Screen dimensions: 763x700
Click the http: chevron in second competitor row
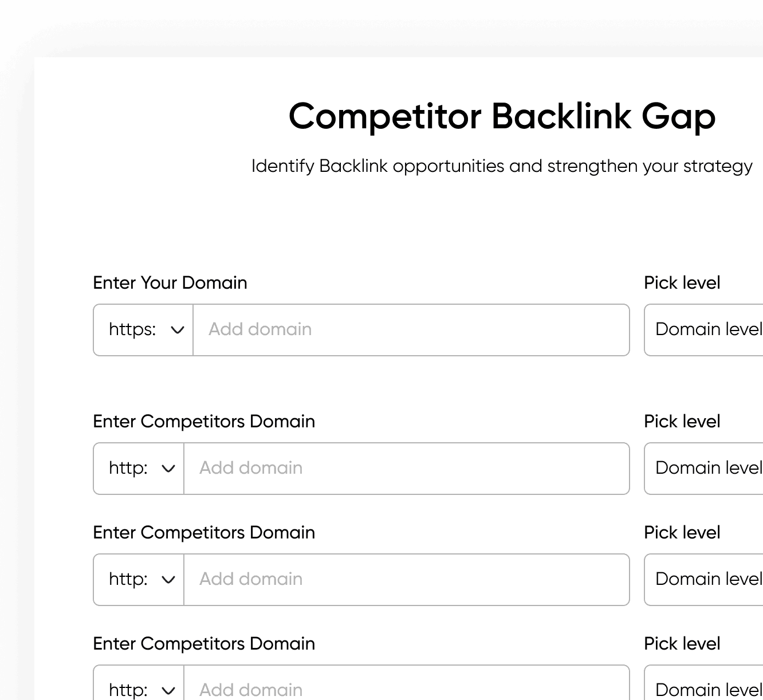168,580
